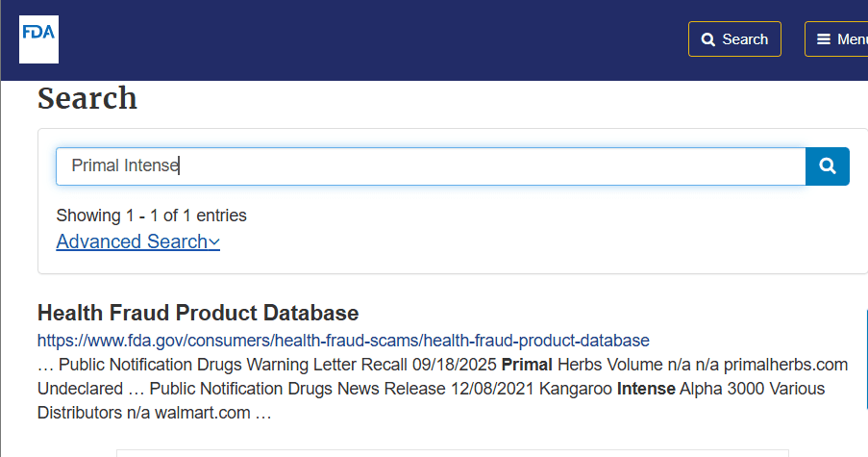
Task: Click the bold word Primal in the snippet
Action: (x=527, y=365)
